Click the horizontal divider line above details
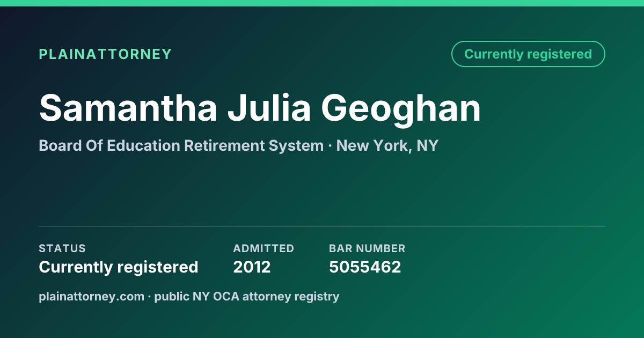 pyautogui.click(x=322, y=226)
